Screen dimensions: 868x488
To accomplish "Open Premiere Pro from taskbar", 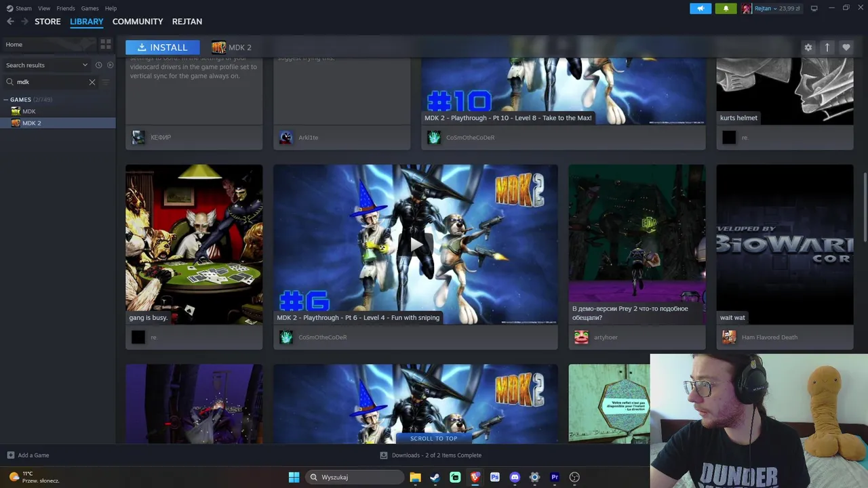I will click(555, 477).
